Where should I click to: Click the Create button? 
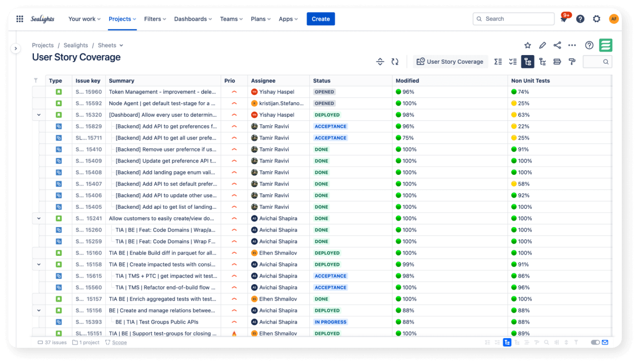coord(321,19)
